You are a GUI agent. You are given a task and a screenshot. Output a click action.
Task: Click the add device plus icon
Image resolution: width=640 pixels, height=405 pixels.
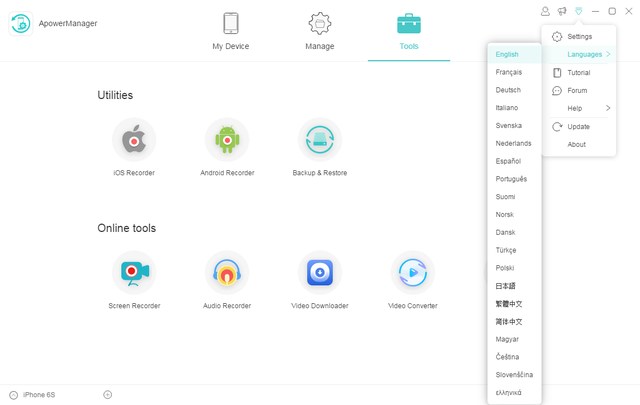coord(108,394)
